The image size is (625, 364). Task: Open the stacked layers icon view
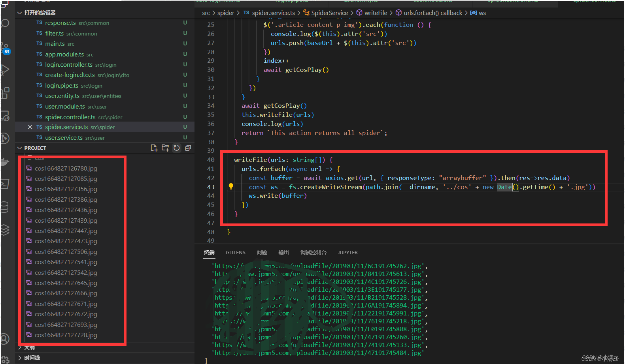click(x=5, y=230)
